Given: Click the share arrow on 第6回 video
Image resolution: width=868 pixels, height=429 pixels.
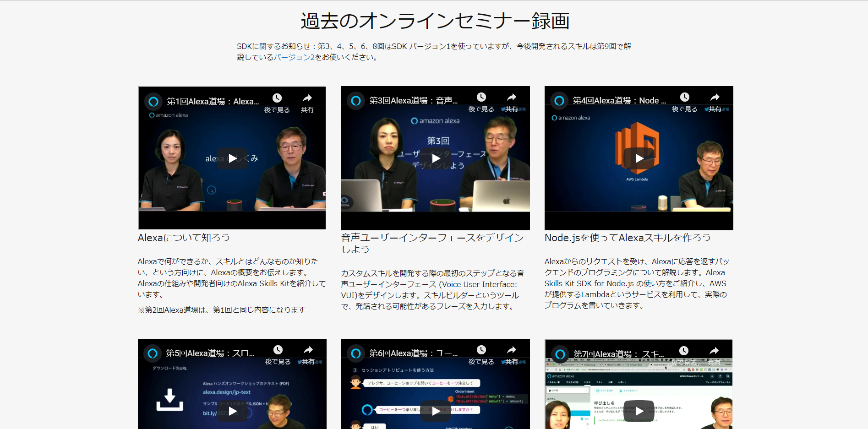Looking at the screenshot, I should coord(512,350).
